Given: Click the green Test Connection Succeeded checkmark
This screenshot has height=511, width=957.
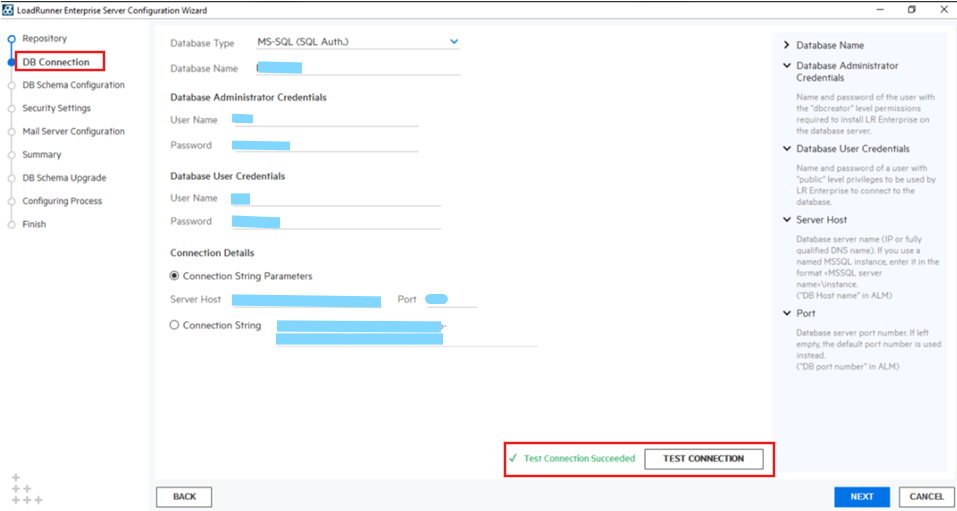Looking at the screenshot, I should (513, 458).
